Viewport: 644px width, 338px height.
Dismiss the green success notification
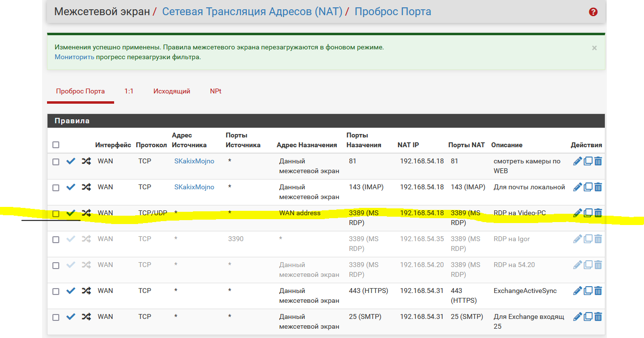click(x=594, y=48)
